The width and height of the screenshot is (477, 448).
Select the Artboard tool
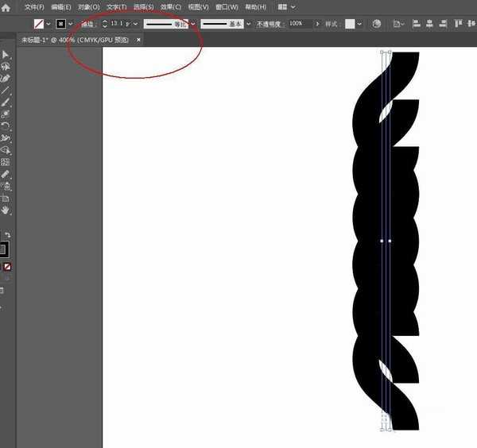tap(5, 199)
